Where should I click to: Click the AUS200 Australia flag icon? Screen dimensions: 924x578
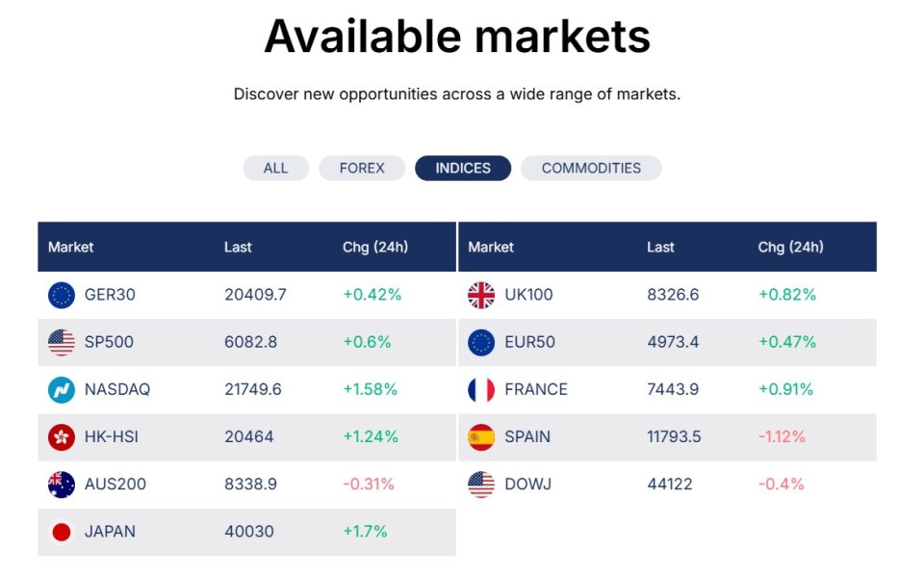click(x=62, y=484)
